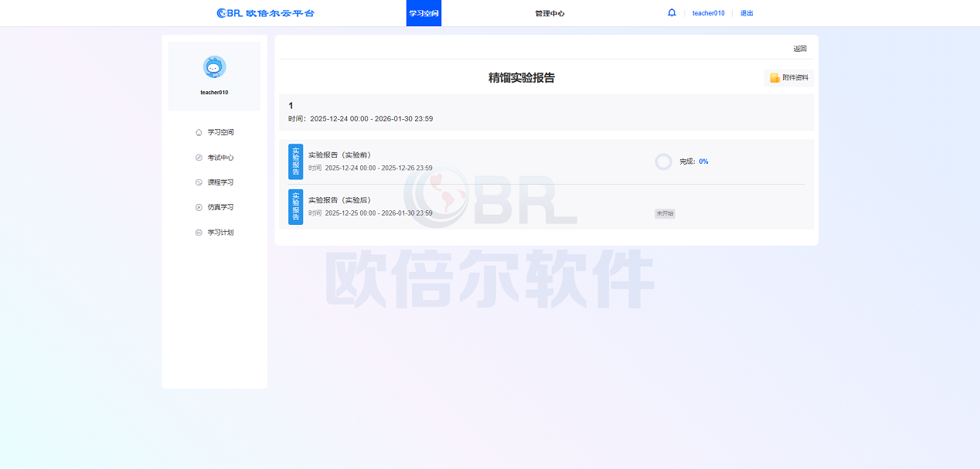The height and width of the screenshot is (469, 980).
Task: Click the icon beside 课程学习
Action: 199,182
